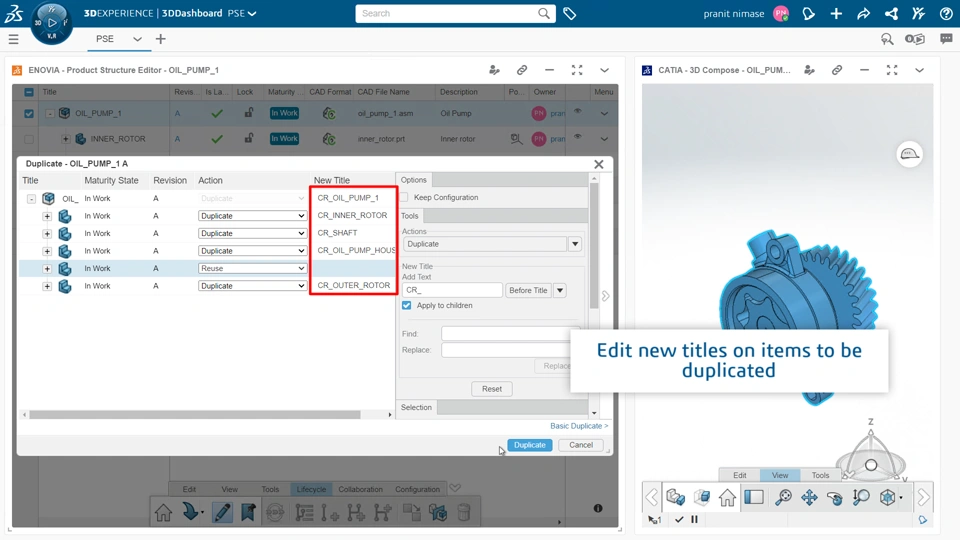The width and height of the screenshot is (960, 540).
Task: Click the search magnifier icon
Action: coord(544,13)
